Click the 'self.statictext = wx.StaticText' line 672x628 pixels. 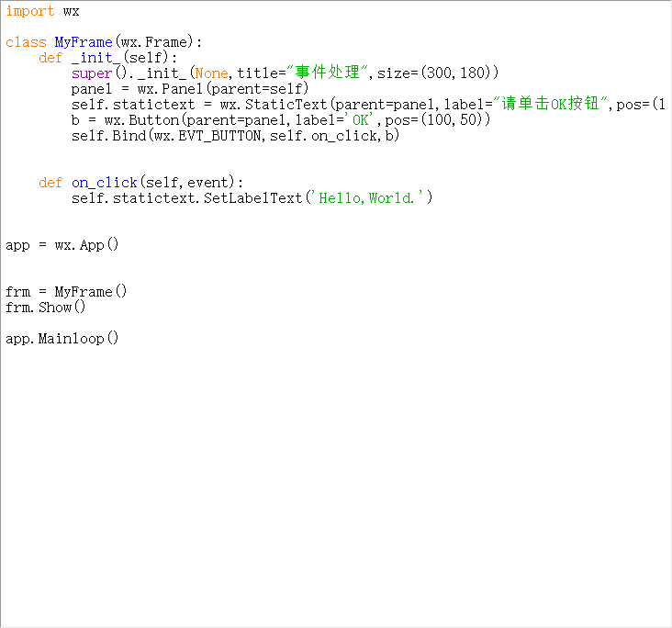368,104
